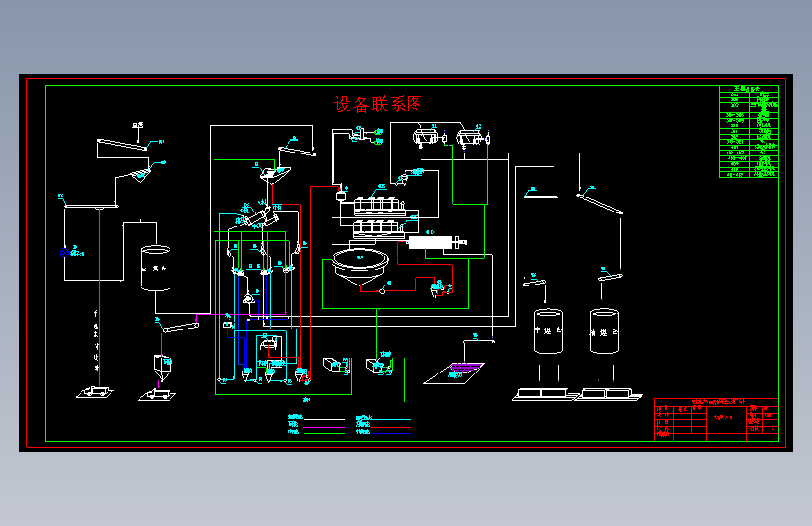Click the green line sample in the legend

pos(325,433)
